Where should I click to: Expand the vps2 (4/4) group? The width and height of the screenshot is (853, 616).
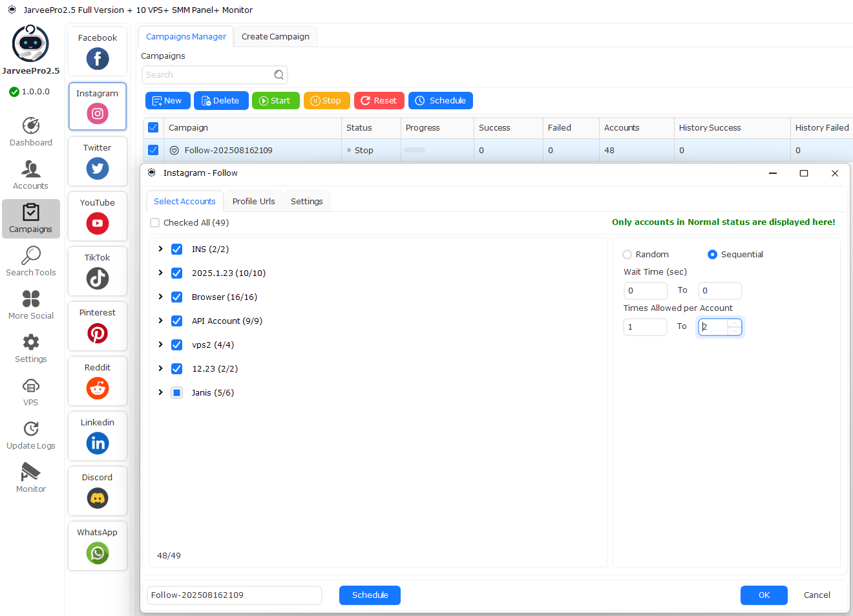pyautogui.click(x=160, y=345)
